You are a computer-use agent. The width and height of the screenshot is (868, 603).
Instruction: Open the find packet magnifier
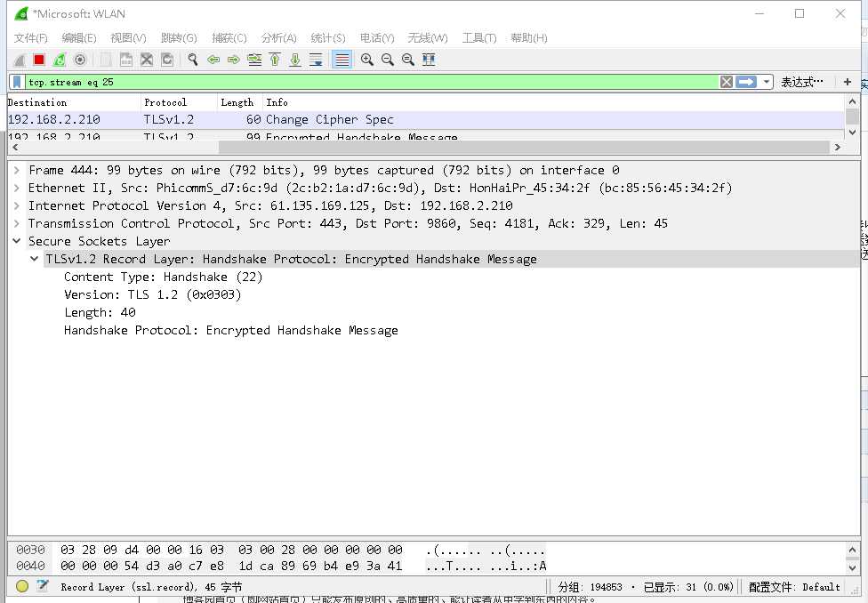click(193, 60)
